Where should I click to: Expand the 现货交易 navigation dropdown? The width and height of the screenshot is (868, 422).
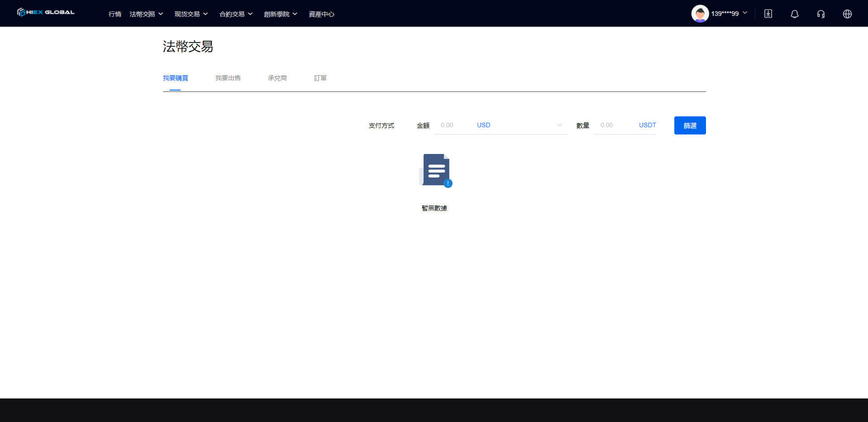[x=191, y=14]
